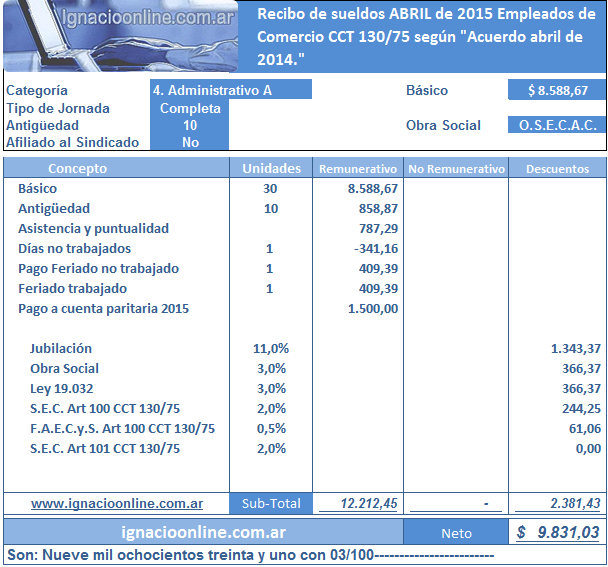Select the Obra Social 'O.S.E.C.A.C.' cell
This screenshot has width=608, height=567.
point(557,125)
